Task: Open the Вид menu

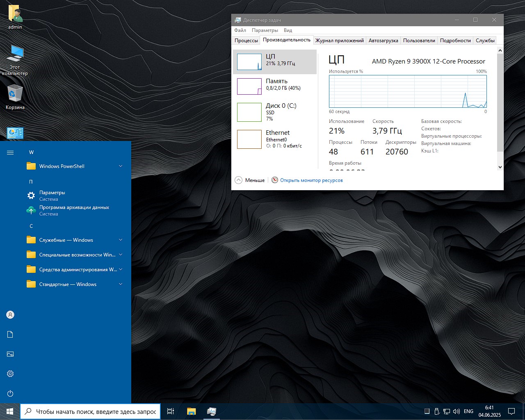Action: pos(288,30)
